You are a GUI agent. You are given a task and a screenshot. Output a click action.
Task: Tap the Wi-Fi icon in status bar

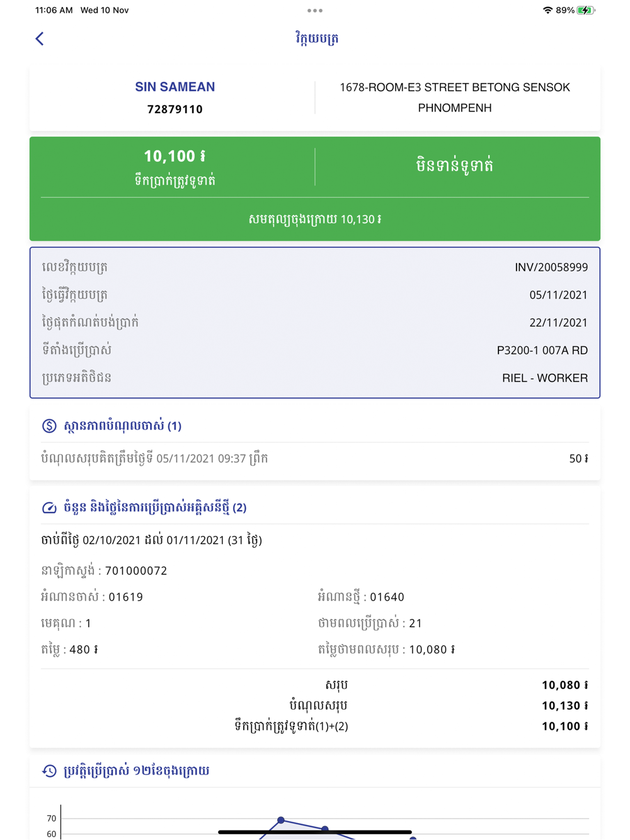pyautogui.click(x=547, y=10)
